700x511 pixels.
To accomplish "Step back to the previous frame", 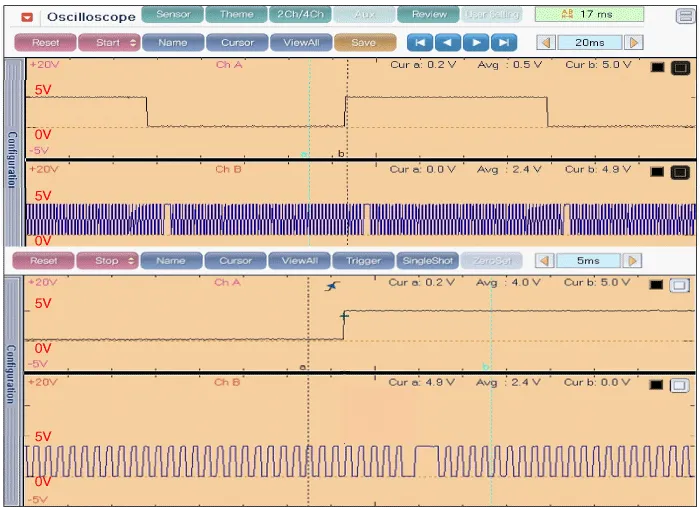I will click(x=449, y=42).
